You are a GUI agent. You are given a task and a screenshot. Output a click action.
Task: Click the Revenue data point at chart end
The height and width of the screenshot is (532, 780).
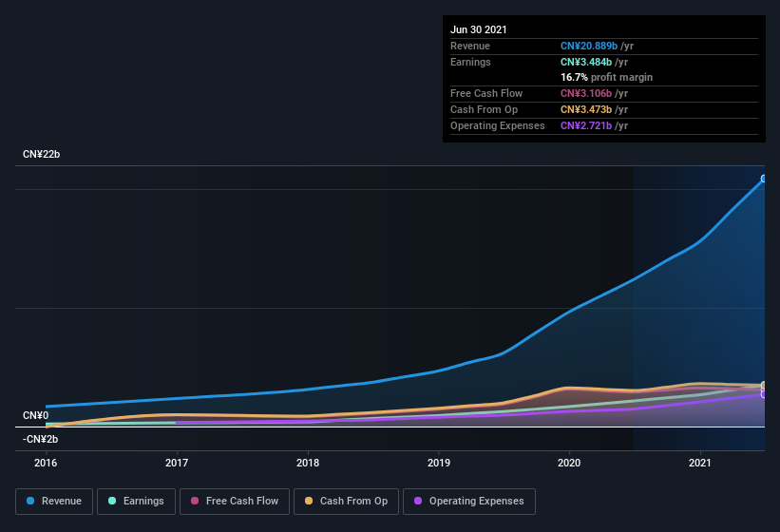[x=764, y=179]
